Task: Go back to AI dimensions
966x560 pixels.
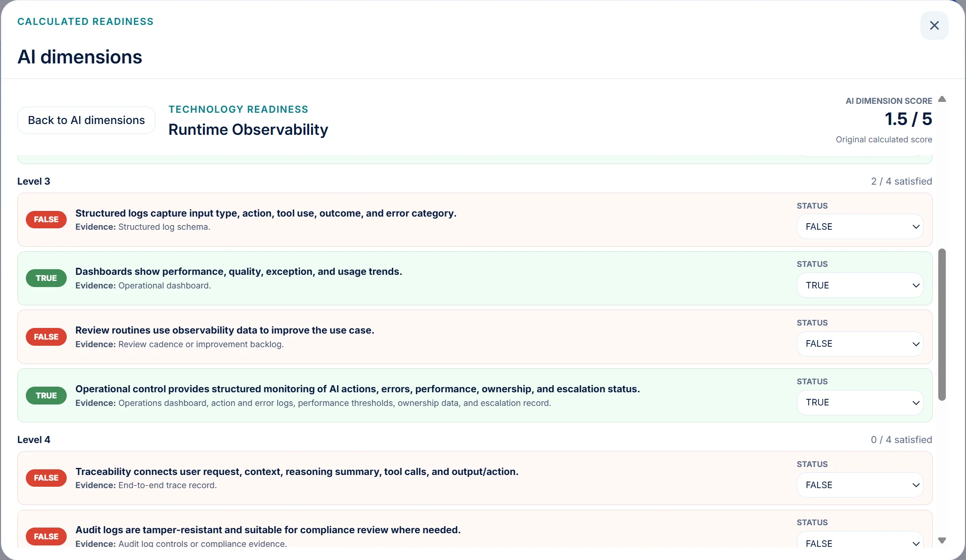Action: (86, 120)
